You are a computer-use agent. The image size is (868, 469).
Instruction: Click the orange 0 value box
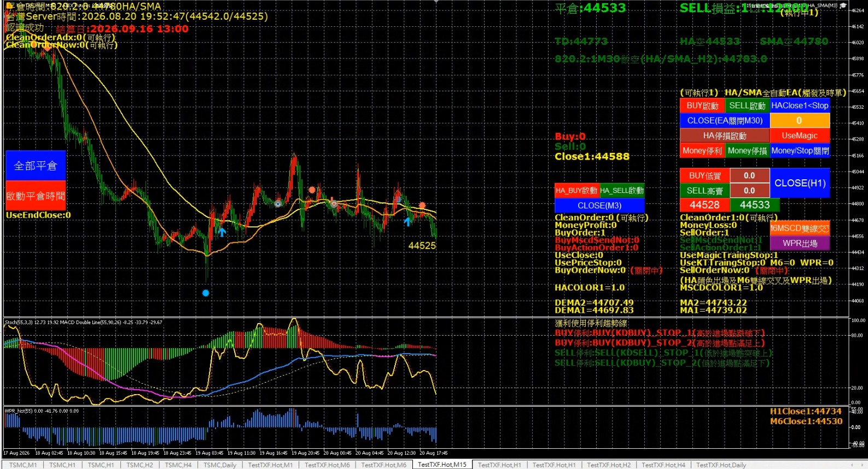pos(800,120)
